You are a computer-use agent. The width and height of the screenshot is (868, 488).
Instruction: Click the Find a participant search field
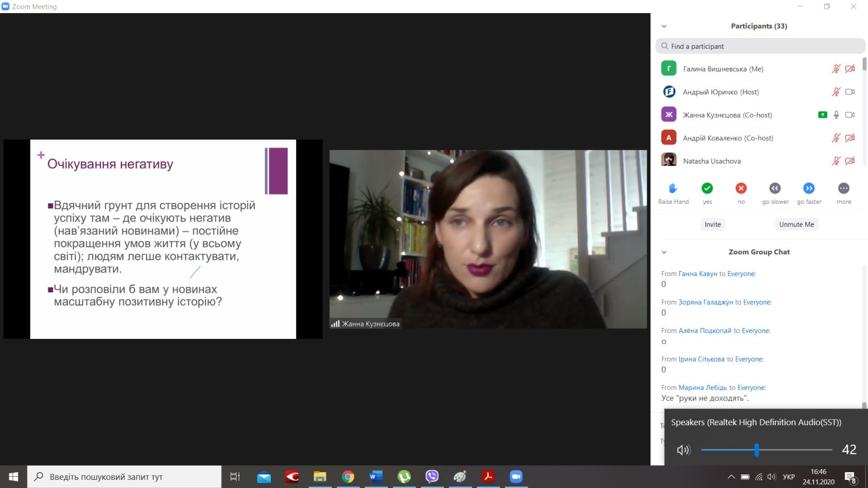[760, 46]
